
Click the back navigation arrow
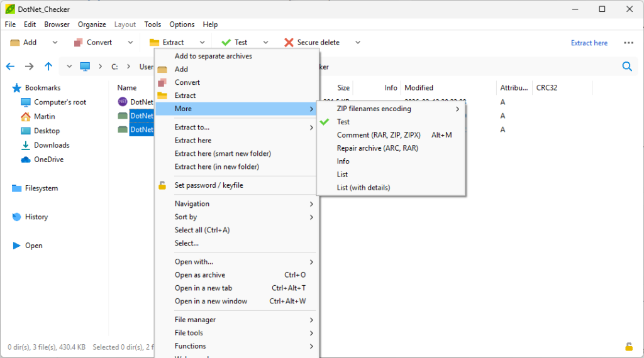[x=10, y=67]
